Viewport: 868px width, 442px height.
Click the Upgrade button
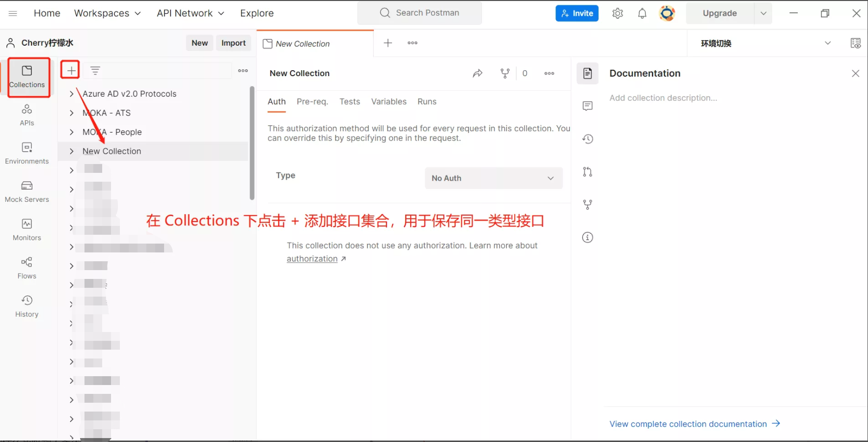720,13
